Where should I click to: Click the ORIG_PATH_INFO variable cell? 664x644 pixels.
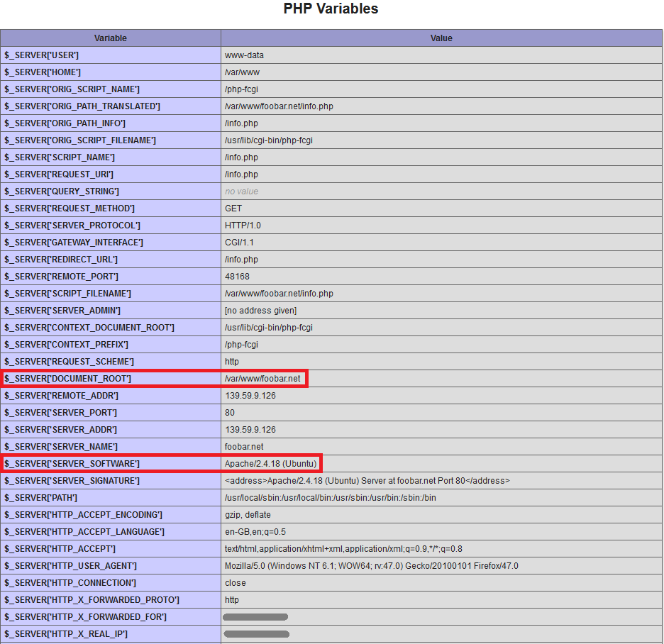(111, 123)
